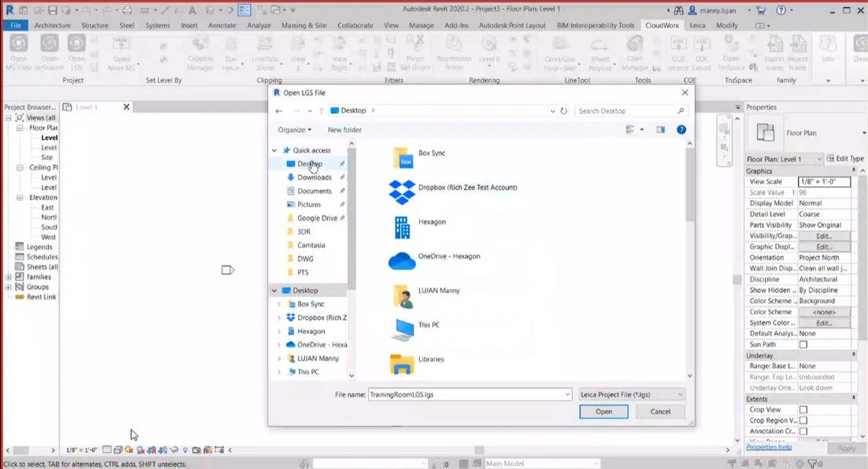Open JetStream tool in ribbon
Viewport: 868px width, 469px height.
(x=49, y=53)
